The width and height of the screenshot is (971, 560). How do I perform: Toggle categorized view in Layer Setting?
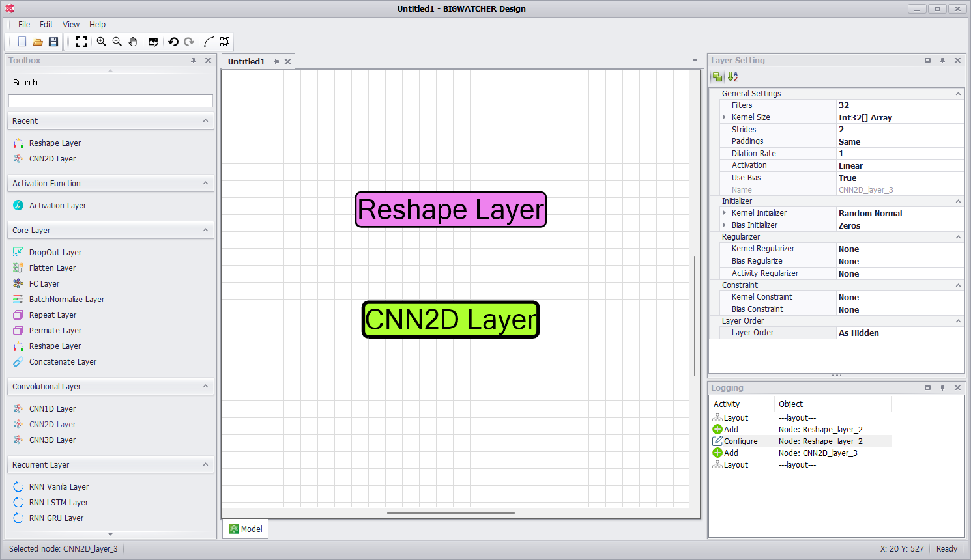click(717, 77)
